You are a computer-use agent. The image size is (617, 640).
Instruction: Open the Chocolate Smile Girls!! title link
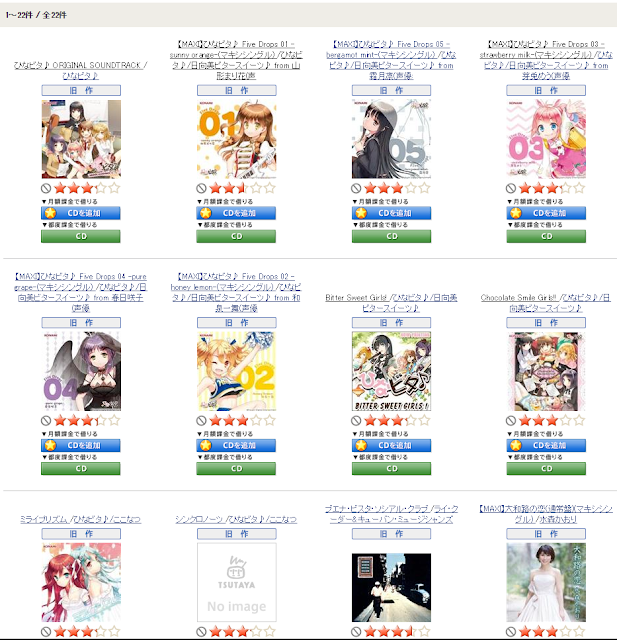(546, 303)
